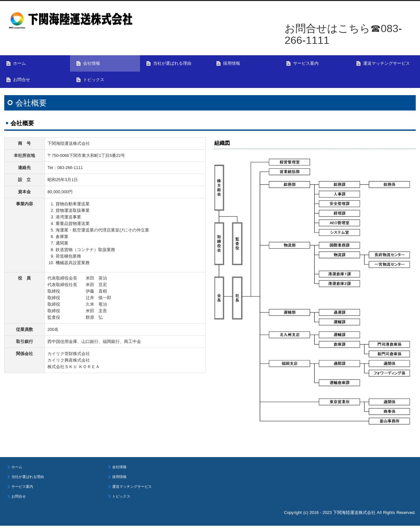Click the footer chevron beside 採用情報
Image resolution: width=420 pixels, height=529 pixels.
(x=109, y=477)
